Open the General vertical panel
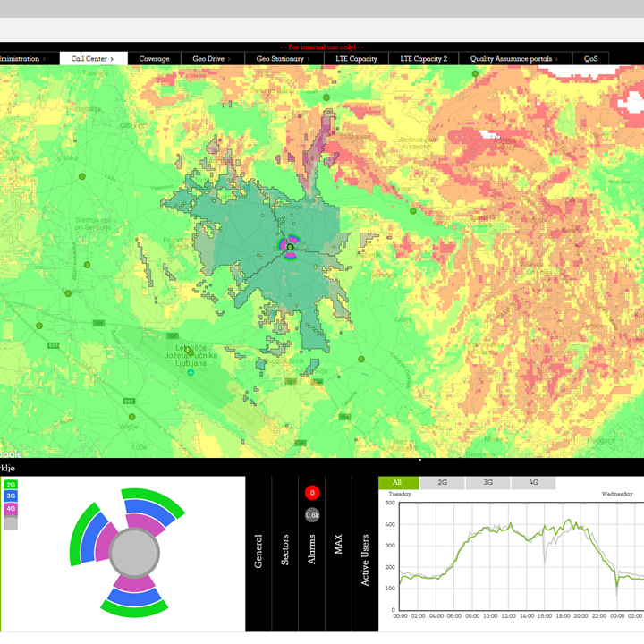The image size is (644, 644). [258, 552]
